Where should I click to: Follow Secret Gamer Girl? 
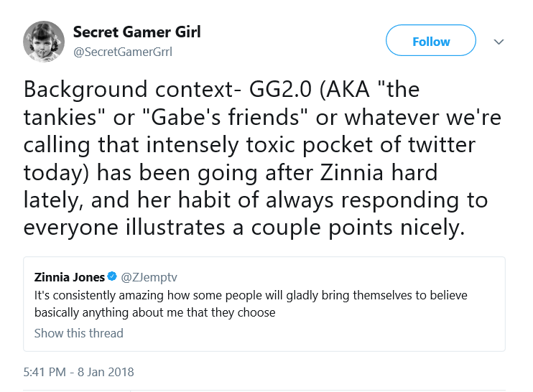(431, 40)
